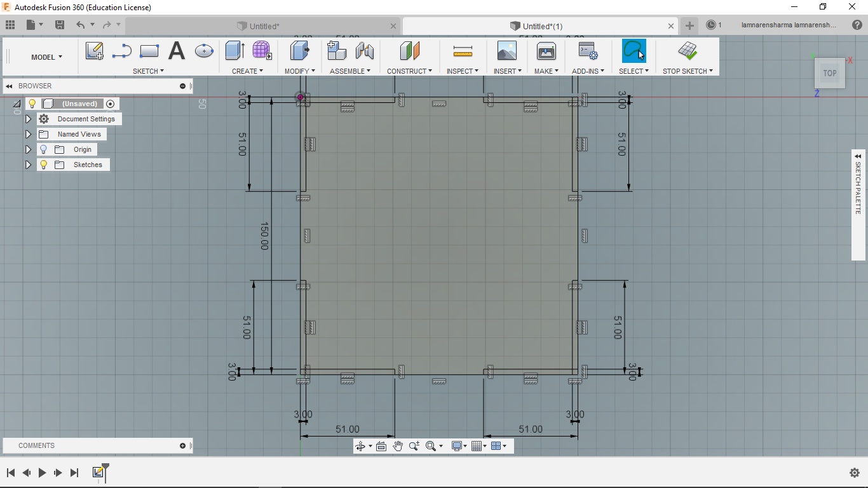The image size is (868, 488).
Task: Launch the Extrude tool icon
Action: pos(235,51)
